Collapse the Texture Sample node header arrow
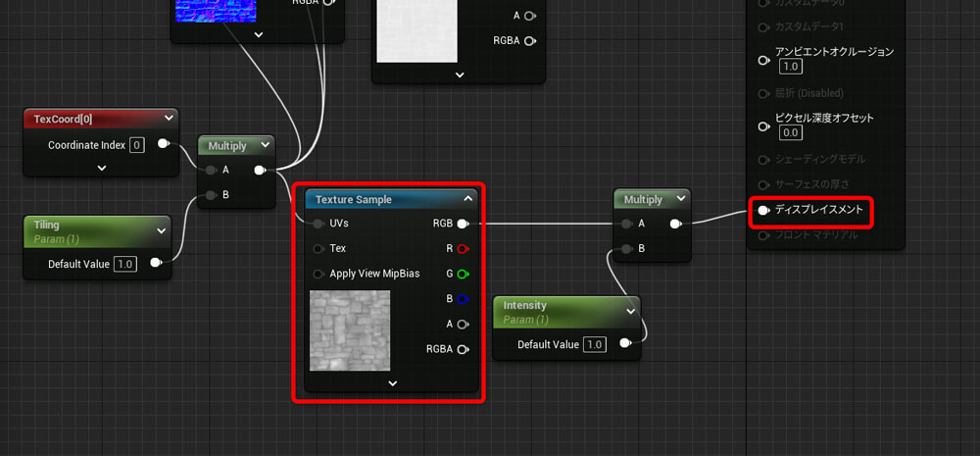The width and height of the screenshot is (980, 456). pyautogui.click(x=468, y=199)
